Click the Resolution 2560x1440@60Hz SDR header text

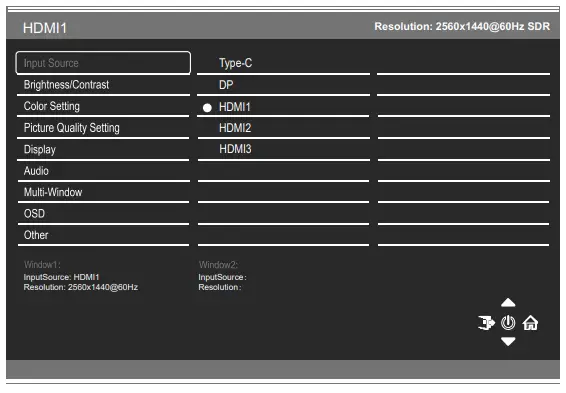click(462, 26)
